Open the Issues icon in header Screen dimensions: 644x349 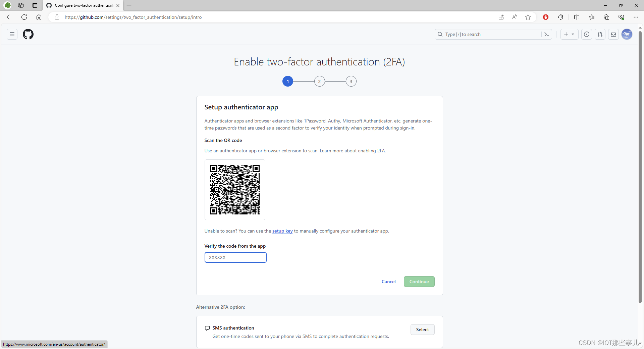point(587,34)
